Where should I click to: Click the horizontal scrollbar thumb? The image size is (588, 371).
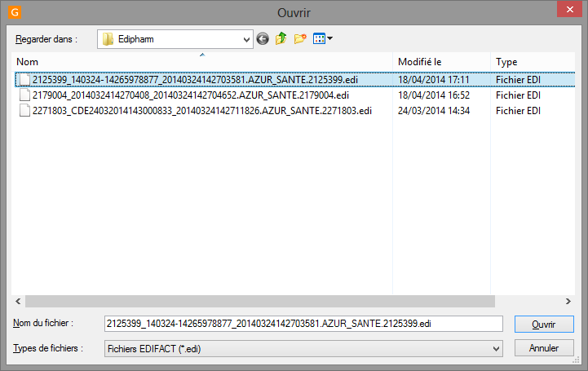click(x=260, y=302)
